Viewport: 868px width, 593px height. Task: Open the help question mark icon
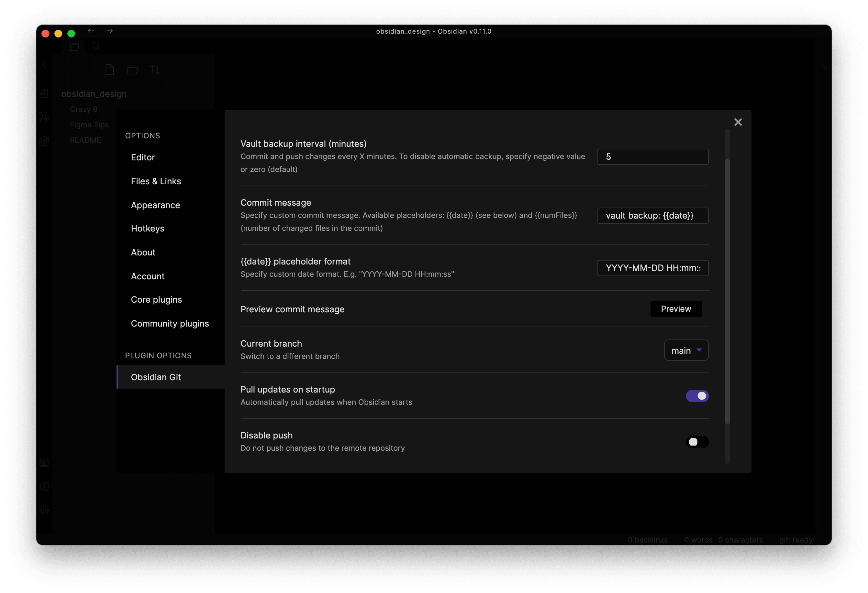(x=44, y=487)
